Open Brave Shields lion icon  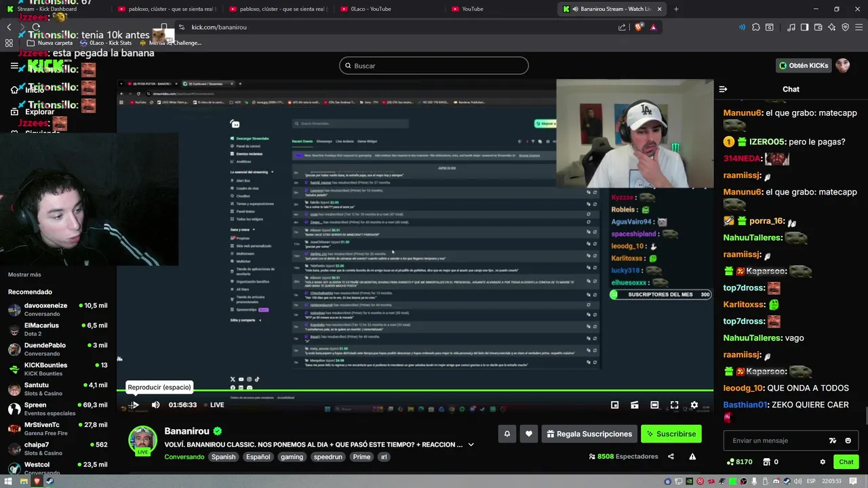(639, 27)
